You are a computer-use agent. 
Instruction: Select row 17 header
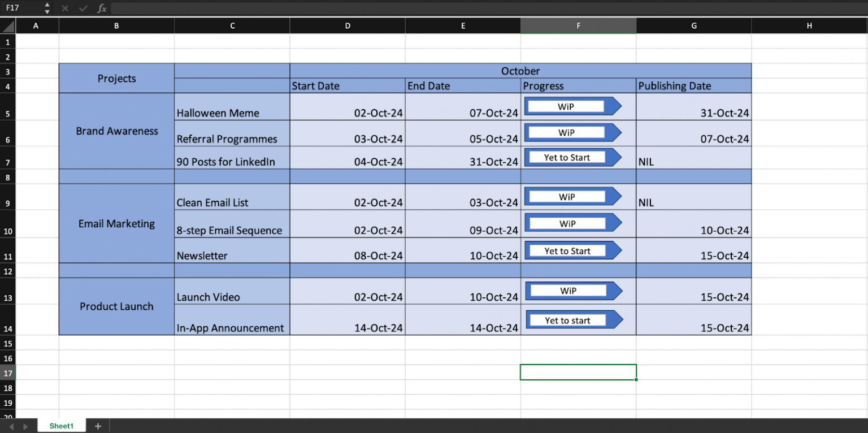click(7, 373)
